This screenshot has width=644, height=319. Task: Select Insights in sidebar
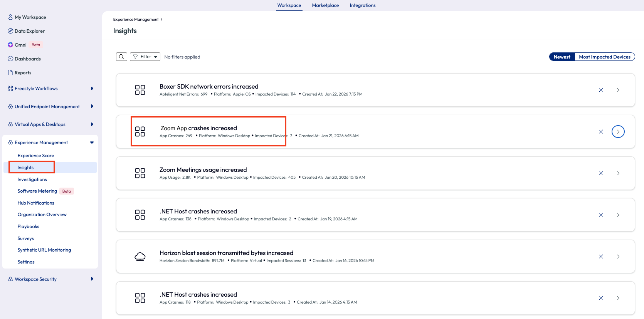25,167
